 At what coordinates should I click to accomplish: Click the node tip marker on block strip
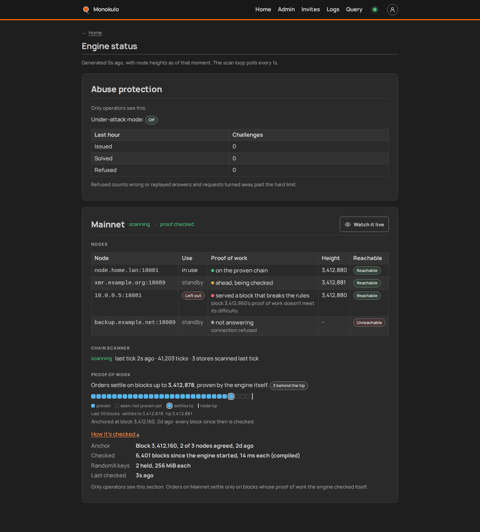(x=252, y=396)
